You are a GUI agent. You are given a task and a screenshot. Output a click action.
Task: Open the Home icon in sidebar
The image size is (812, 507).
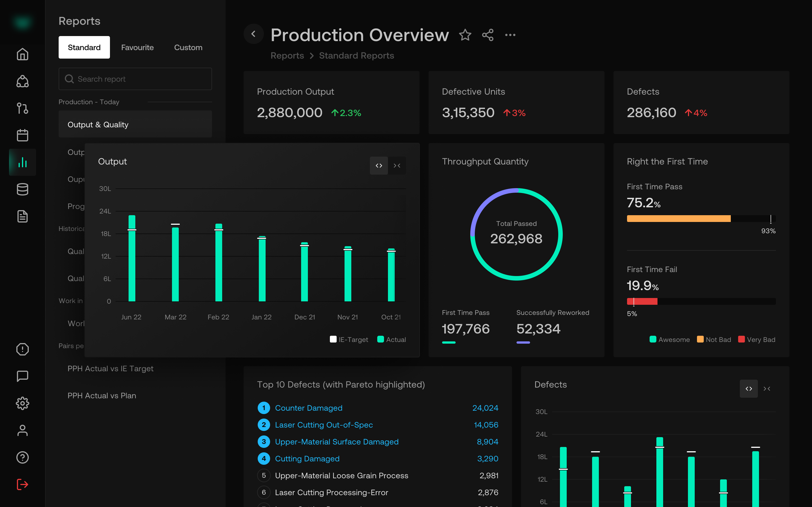click(x=22, y=54)
